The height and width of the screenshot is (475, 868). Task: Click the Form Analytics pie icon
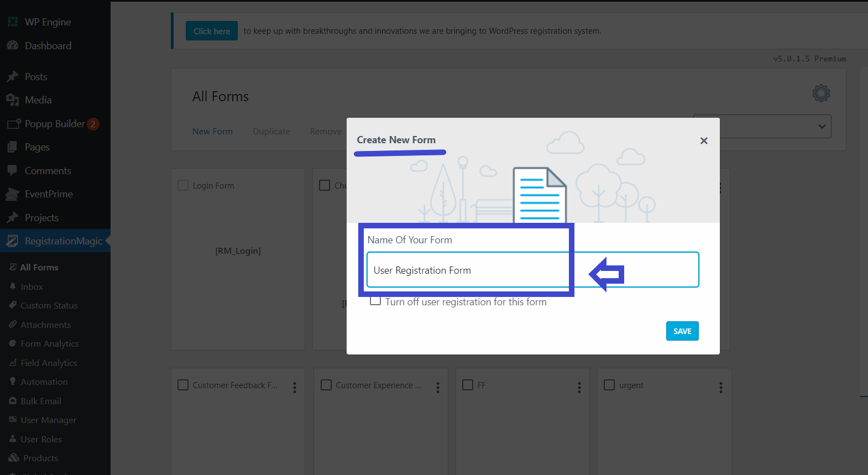pyautogui.click(x=13, y=343)
